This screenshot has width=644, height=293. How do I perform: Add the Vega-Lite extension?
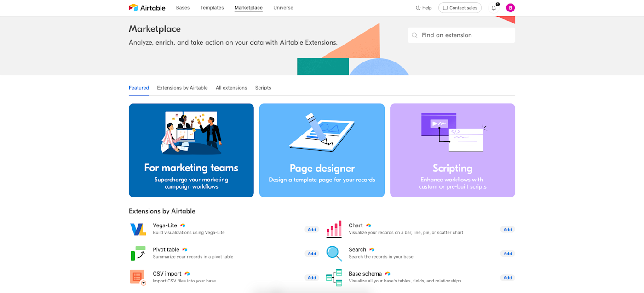(312, 230)
